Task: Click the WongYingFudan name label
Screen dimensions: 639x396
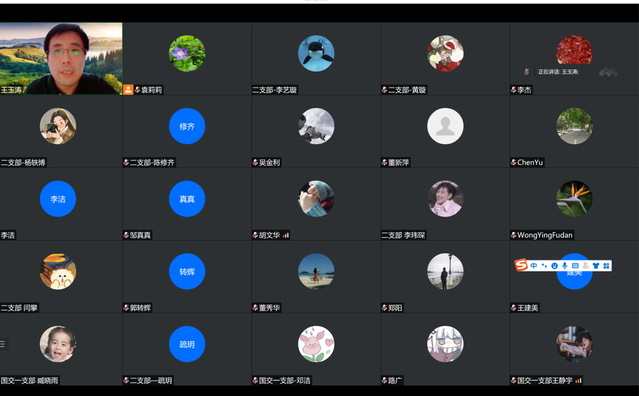Action: [x=545, y=235]
